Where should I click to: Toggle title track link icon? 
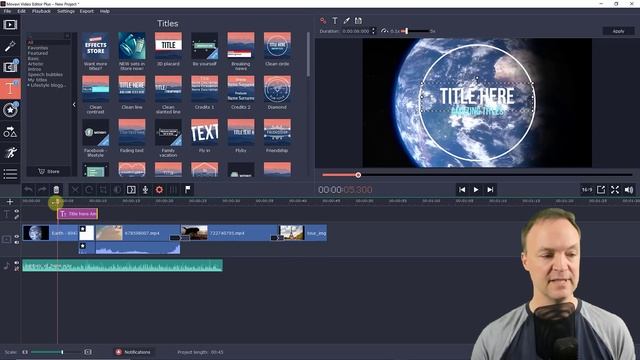tap(17, 217)
